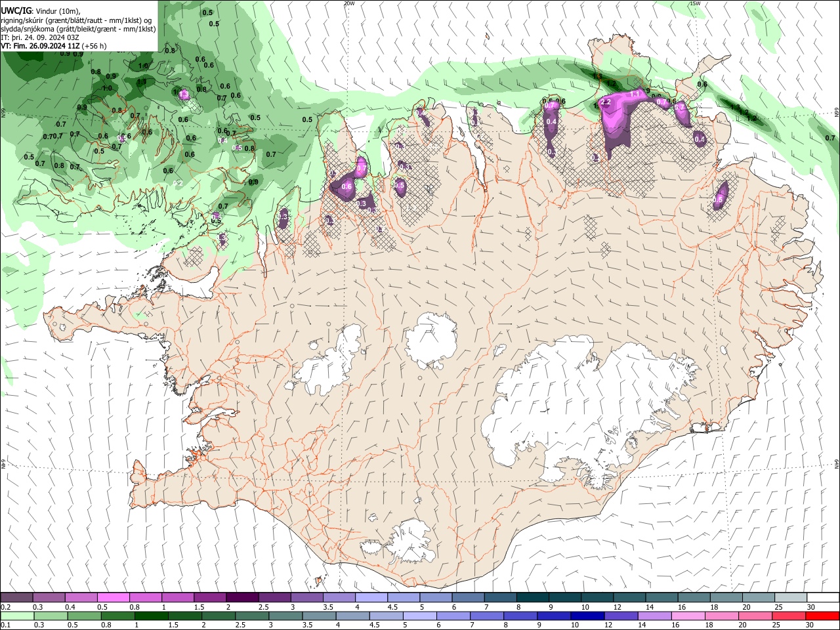
Task: Select the dark teal snow swatch labeled 8
Action: 532,598
